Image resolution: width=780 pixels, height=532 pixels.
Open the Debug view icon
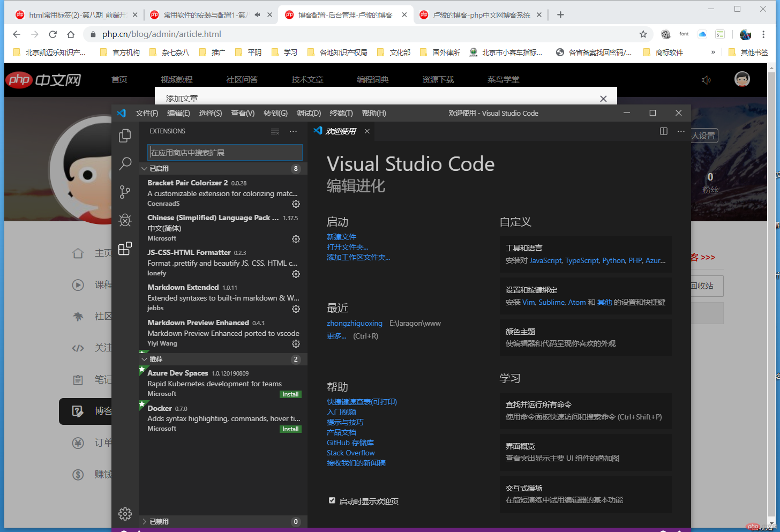(x=125, y=220)
